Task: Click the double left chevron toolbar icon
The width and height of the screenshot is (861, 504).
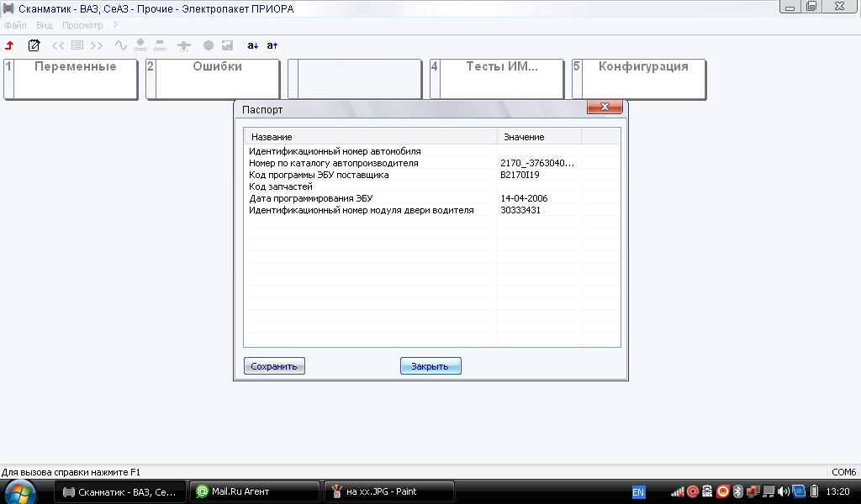Action: [58, 45]
